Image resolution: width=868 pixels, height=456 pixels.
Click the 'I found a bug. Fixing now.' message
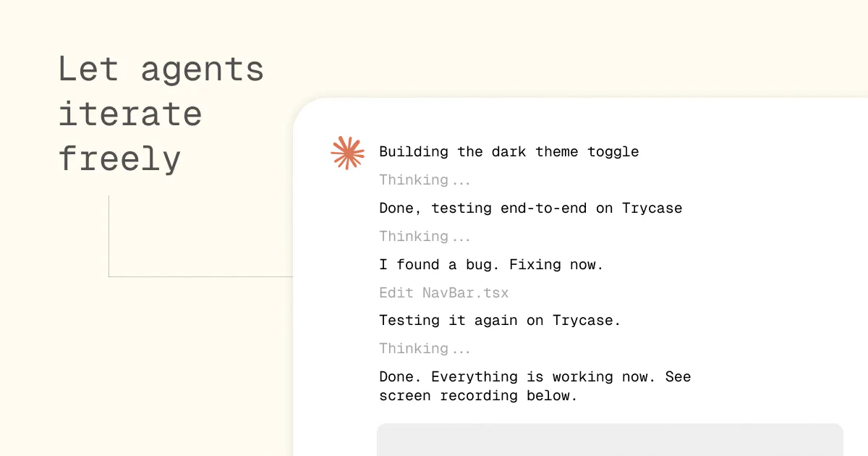coord(491,265)
